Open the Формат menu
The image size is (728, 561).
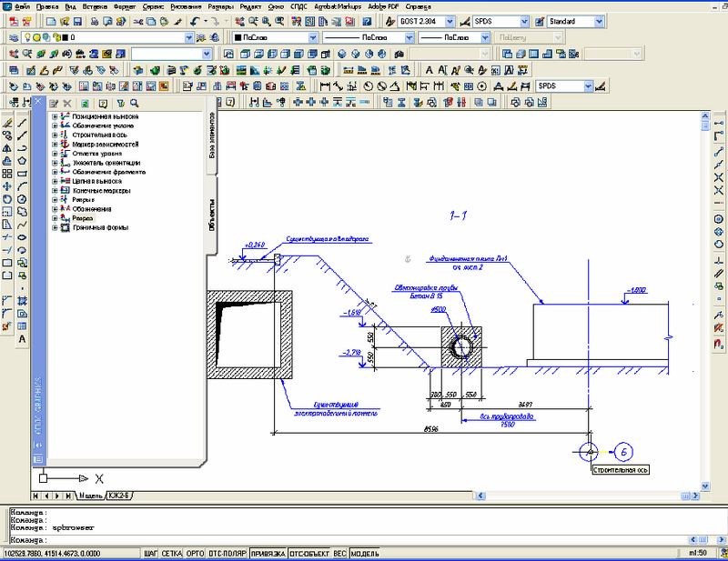tap(125, 6)
